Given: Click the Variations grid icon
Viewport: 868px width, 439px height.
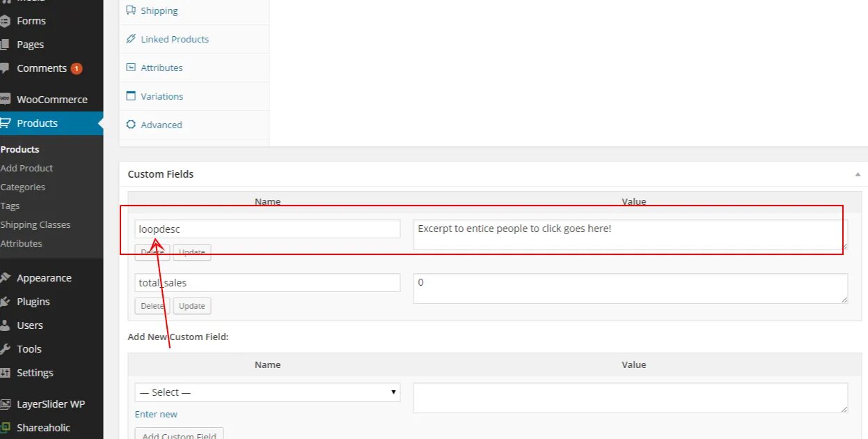Looking at the screenshot, I should 131,96.
